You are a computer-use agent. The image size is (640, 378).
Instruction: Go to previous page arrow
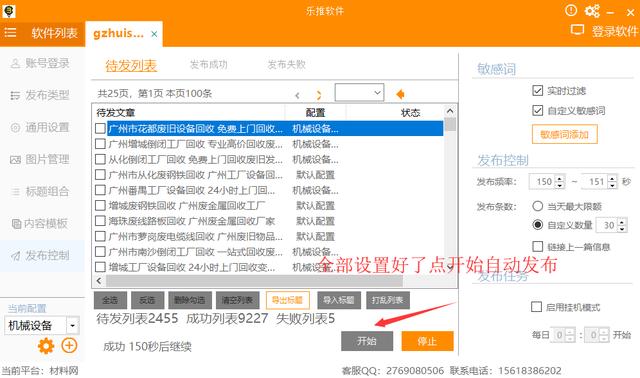pyautogui.click(x=297, y=96)
